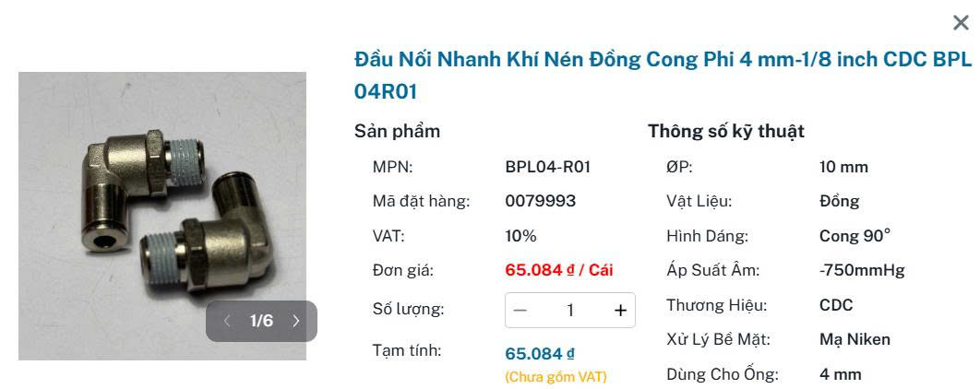This screenshot has width=980, height=389.
Task: Click shape value Cong 90°
Action: pyautogui.click(x=855, y=236)
